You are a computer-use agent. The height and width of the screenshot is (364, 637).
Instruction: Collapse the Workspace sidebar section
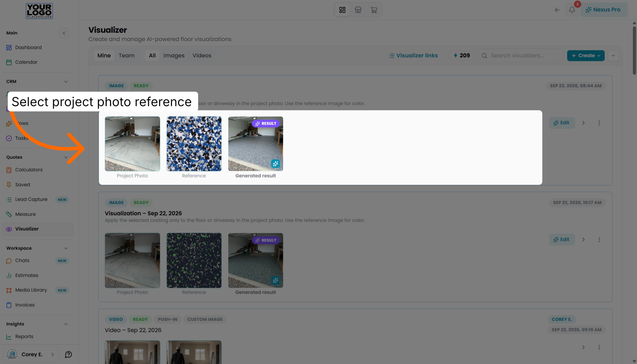click(x=66, y=248)
